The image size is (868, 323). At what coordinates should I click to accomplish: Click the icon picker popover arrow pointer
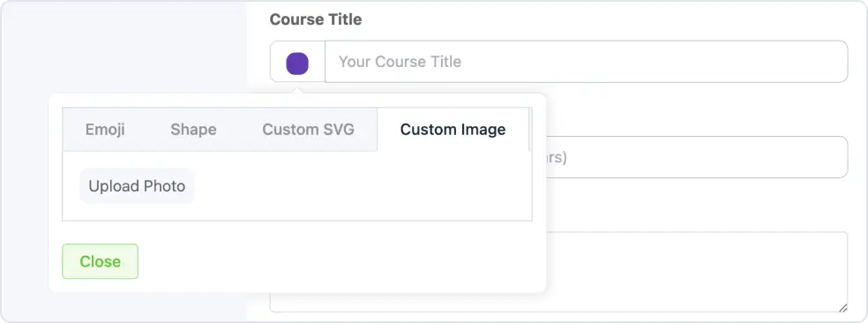click(297, 88)
